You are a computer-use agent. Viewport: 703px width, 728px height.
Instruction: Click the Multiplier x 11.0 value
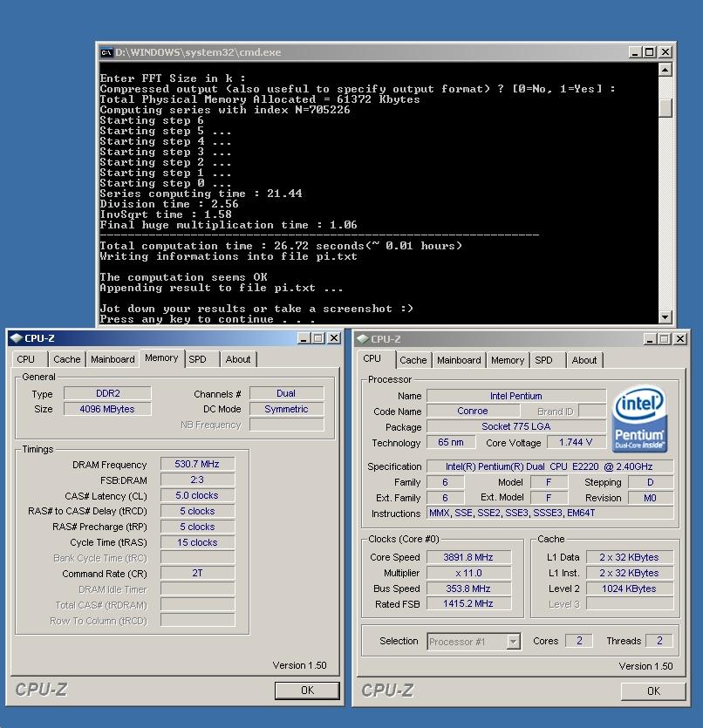pyautogui.click(x=468, y=573)
